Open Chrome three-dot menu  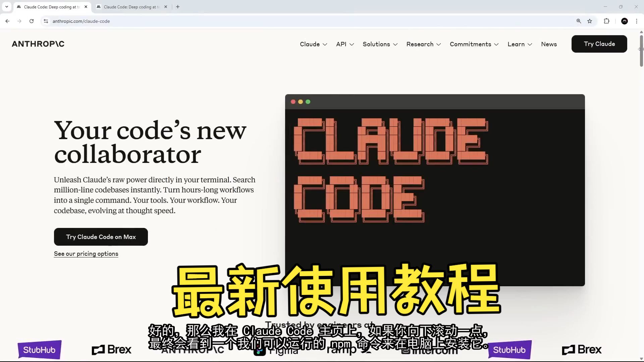point(636,21)
